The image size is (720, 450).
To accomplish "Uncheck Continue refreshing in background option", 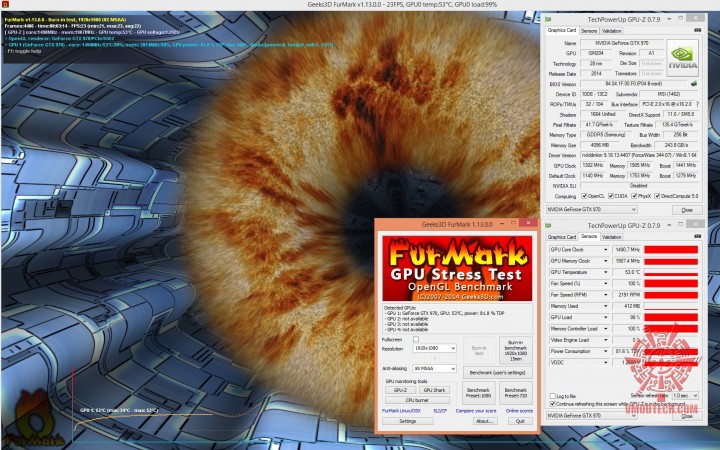I will click(x=552, y=404).
